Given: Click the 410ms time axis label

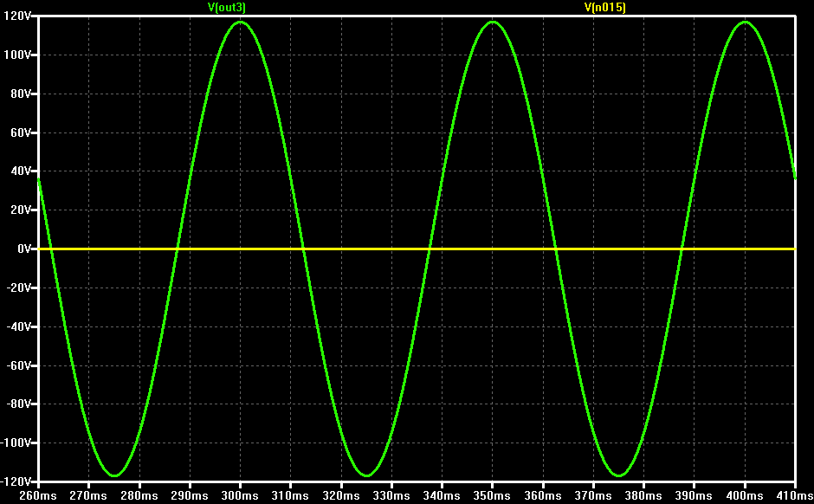Looking at the screenshot, I should click(795, 495).
